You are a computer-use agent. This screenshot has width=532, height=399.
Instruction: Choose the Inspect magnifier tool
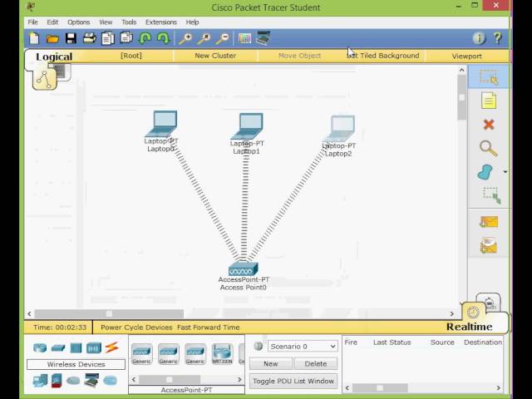[x=489, y=149]
